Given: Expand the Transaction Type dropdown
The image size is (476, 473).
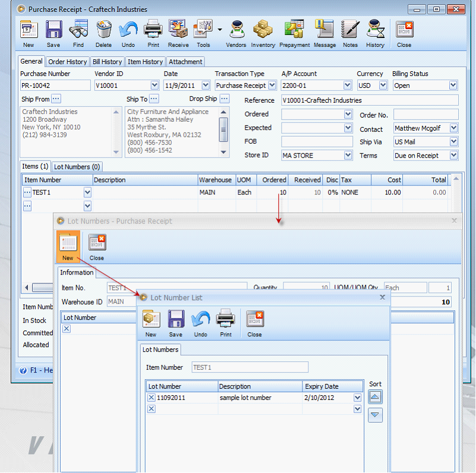Looking at the screenshot, I should (x=272, y=86).
